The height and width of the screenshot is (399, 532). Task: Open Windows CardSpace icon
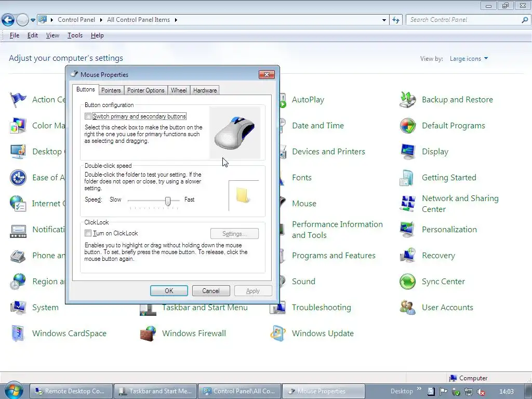click(18, 334)
